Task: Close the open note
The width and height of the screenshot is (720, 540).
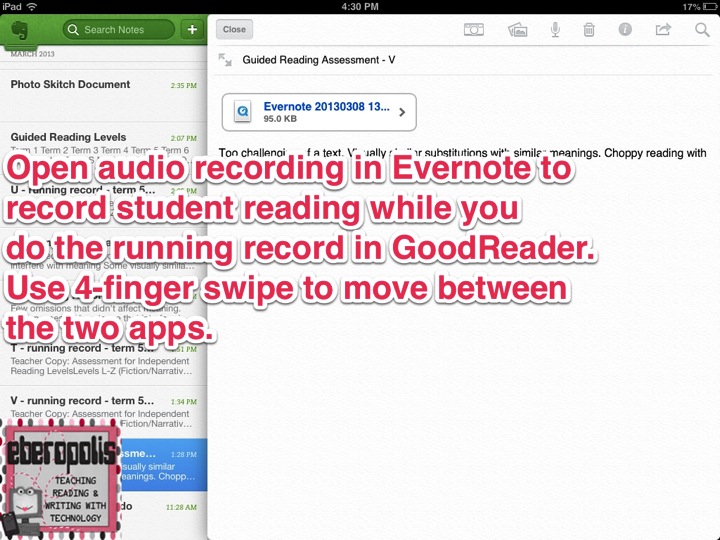Action: pyautogui.click(x=234, y=29)
